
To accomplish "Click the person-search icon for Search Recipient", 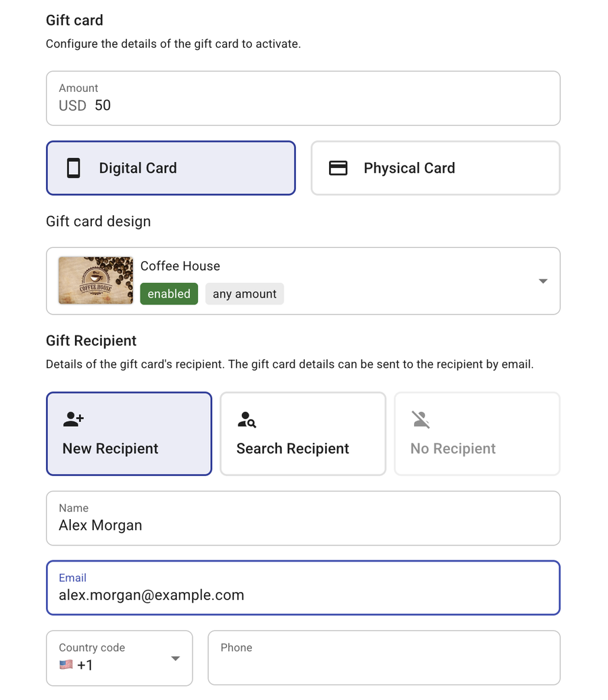I will point(247,420).
